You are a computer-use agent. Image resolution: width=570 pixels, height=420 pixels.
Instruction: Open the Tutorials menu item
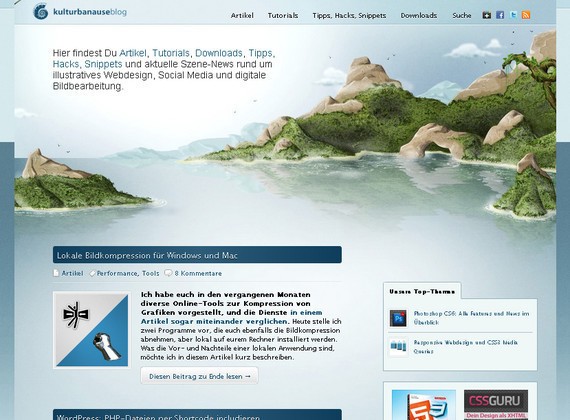[x=283, y=16]
